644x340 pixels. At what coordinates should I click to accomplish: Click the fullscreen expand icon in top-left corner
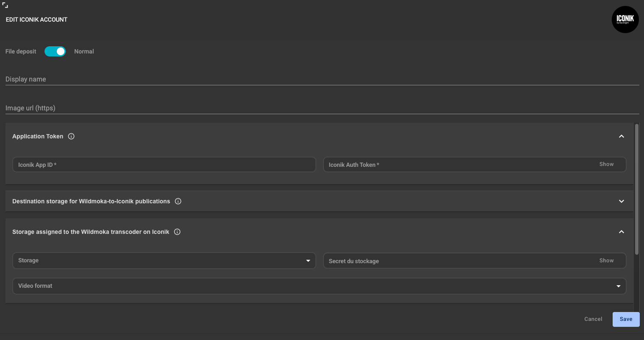pos(5,5)
